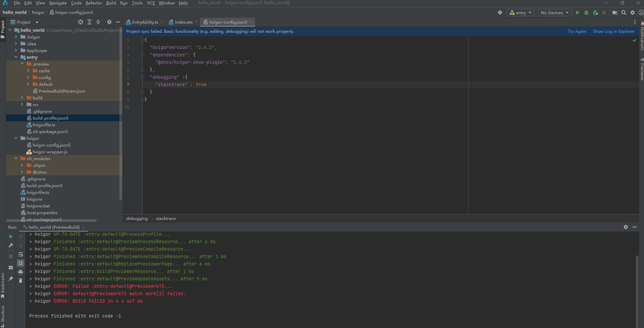Image resolution: width=644 pixels, height=328 pixels.
Task: Clear all Run console output trash
Action: pyautogui.click(x=21, y=281)
